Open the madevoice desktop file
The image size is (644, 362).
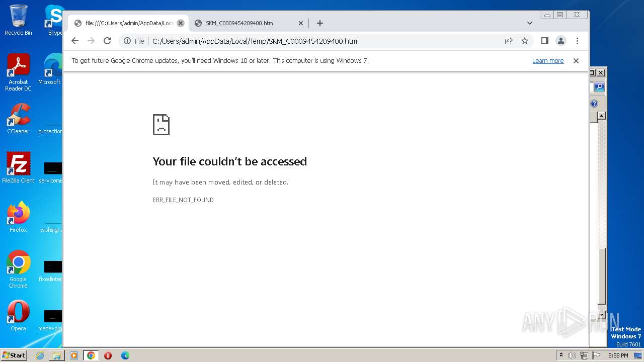point(51,320)
